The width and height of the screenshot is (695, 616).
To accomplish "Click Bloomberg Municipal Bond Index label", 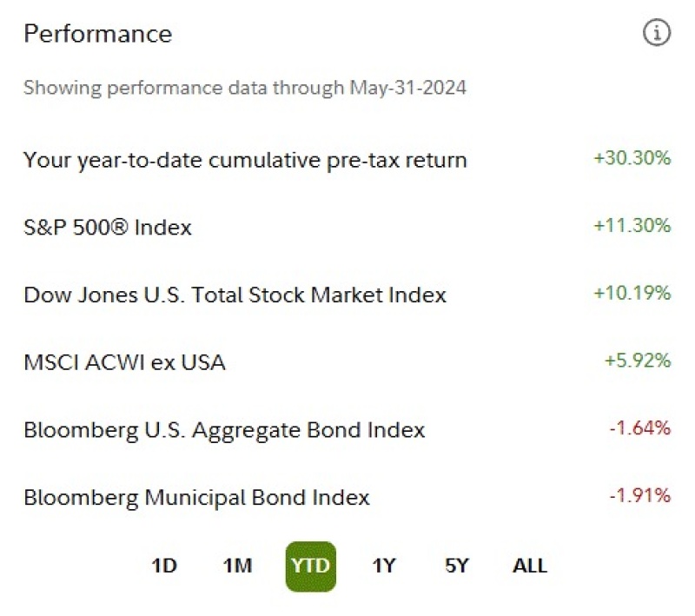I will click(x=196, y=498).
